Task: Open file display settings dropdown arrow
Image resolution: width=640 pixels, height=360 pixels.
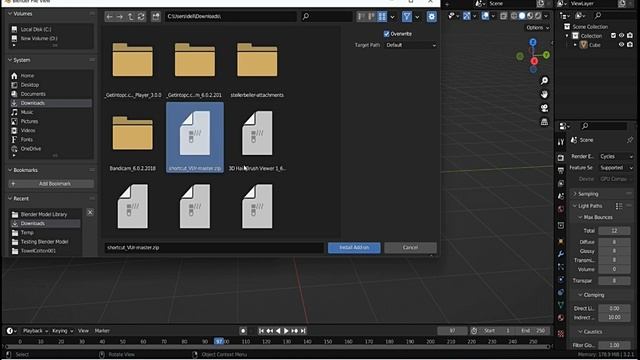Action: coord(392,17)
